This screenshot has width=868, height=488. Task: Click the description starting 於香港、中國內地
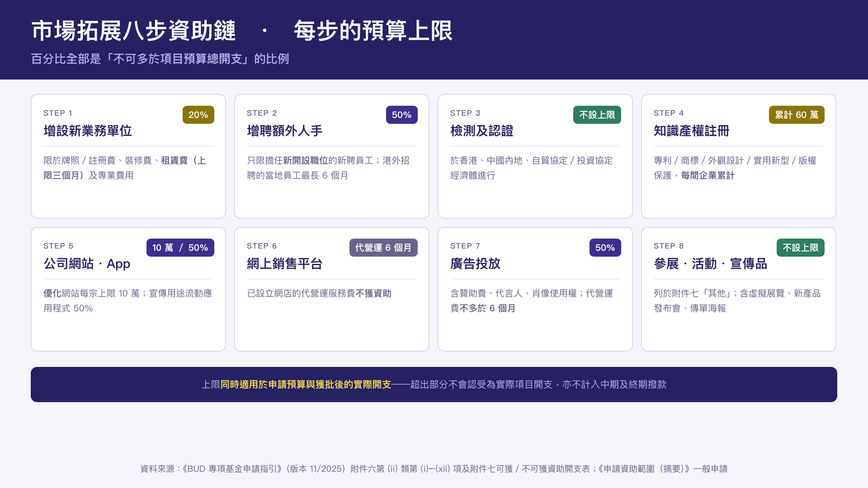(532, 168)
